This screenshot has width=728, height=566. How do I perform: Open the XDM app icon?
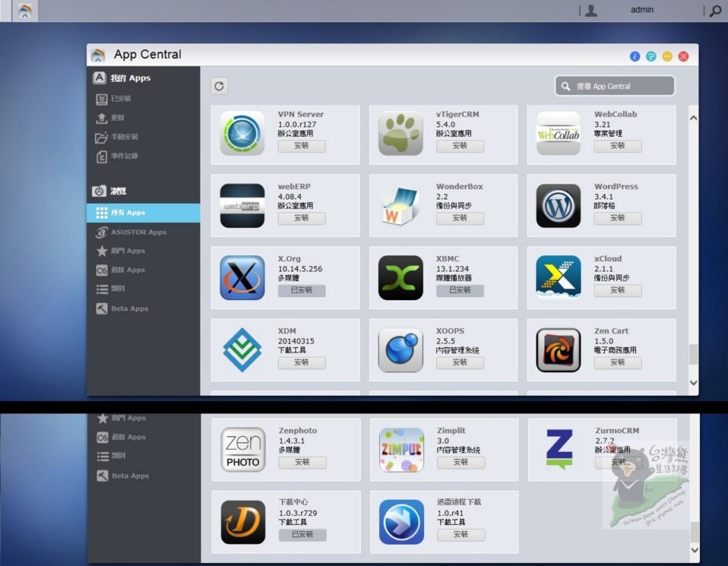[243, 350]
